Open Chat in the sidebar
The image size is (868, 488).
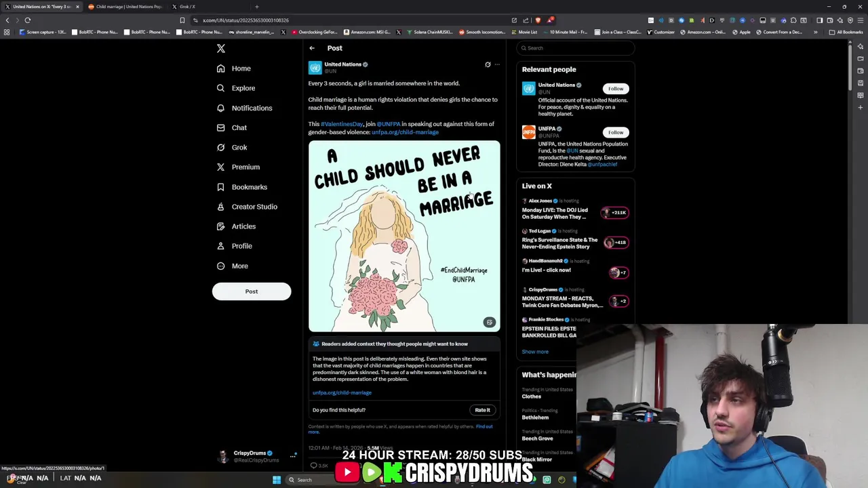231,127
